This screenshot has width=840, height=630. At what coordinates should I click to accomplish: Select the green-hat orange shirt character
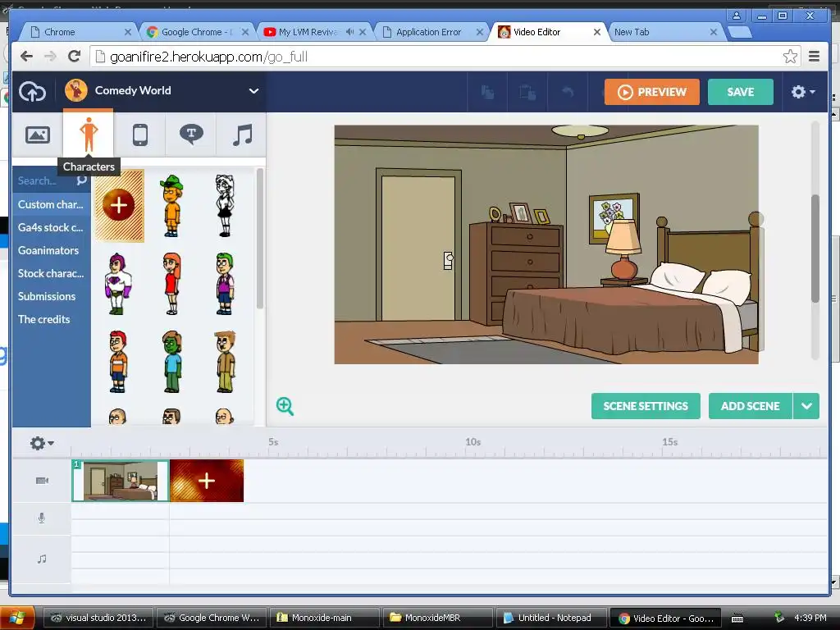[171, 206]
